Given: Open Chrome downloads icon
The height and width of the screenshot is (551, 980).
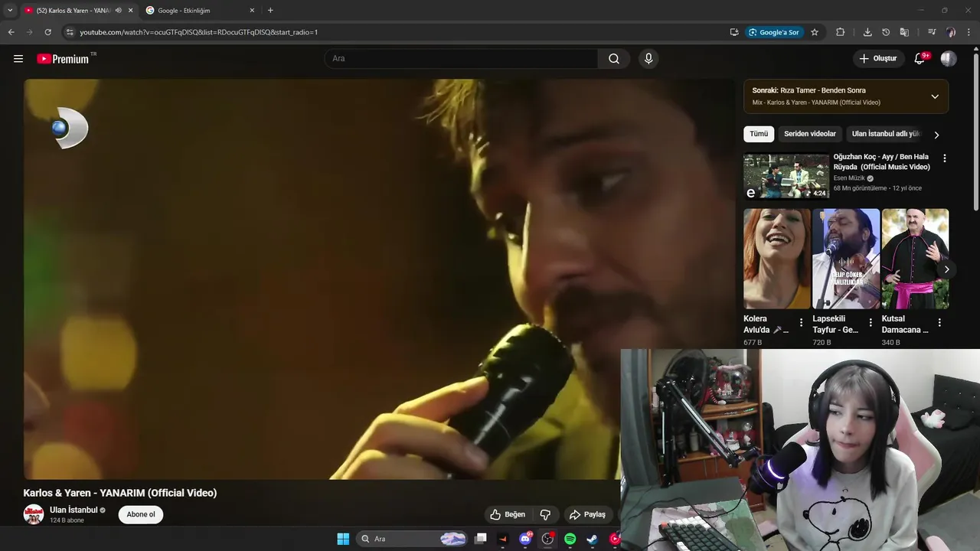Looking at the screenshot, I should [x=867, y=32].
